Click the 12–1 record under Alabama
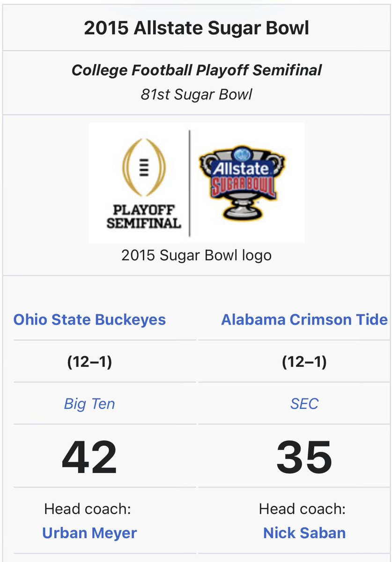This screenshot has width=392, height=562. [304, 362]
